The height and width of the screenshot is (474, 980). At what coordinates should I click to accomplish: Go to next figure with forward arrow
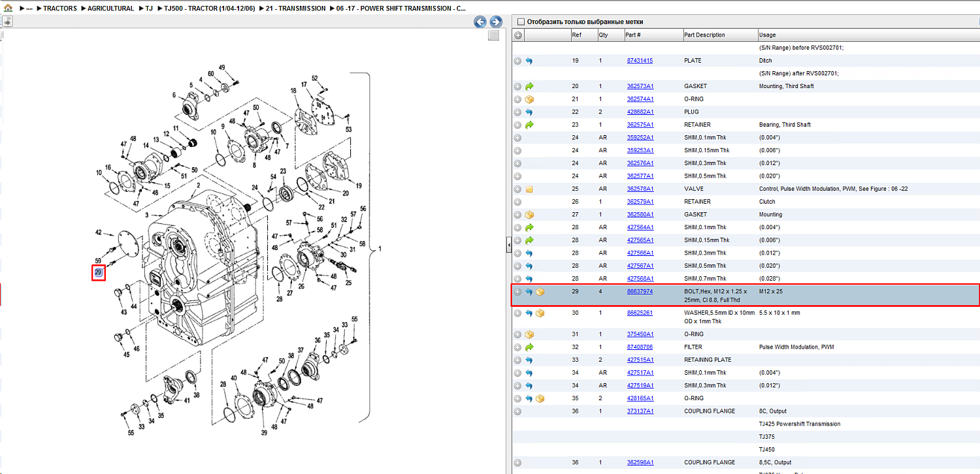pyautogui.click(x=496, y=22)
